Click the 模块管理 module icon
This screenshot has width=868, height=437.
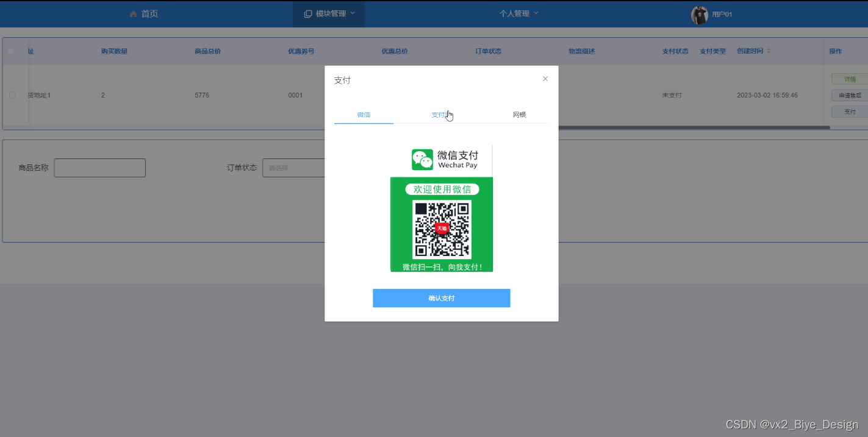pos(308,13)
